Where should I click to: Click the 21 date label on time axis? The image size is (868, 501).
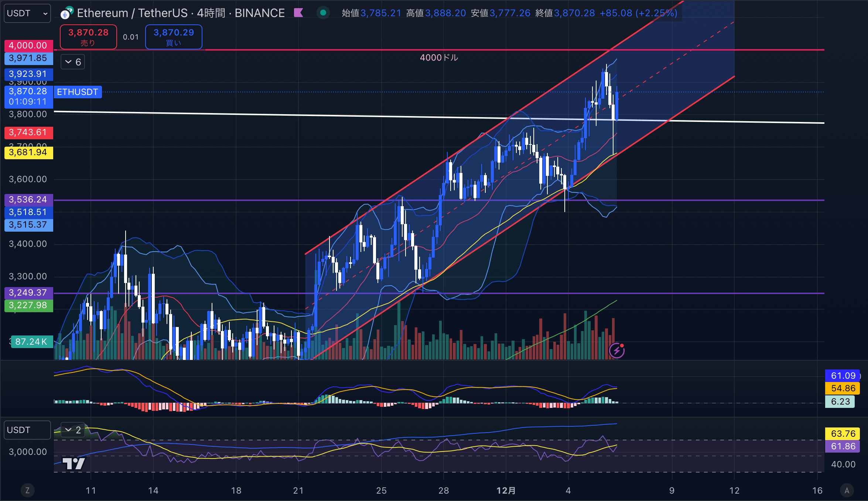pyautogui.click(x=298, y=491)
